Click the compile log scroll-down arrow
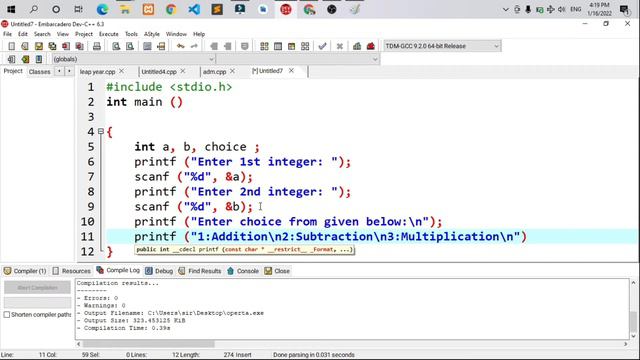This screenshot has height=360, width=640. pyautogui.click(x=633, y=336)
